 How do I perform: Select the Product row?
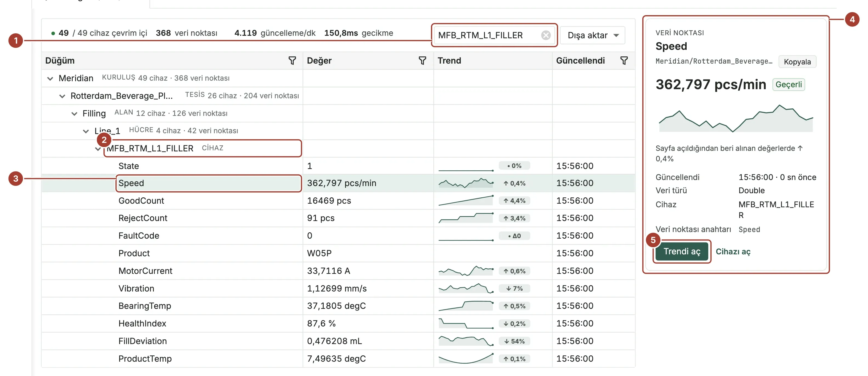tap(338, 253)
